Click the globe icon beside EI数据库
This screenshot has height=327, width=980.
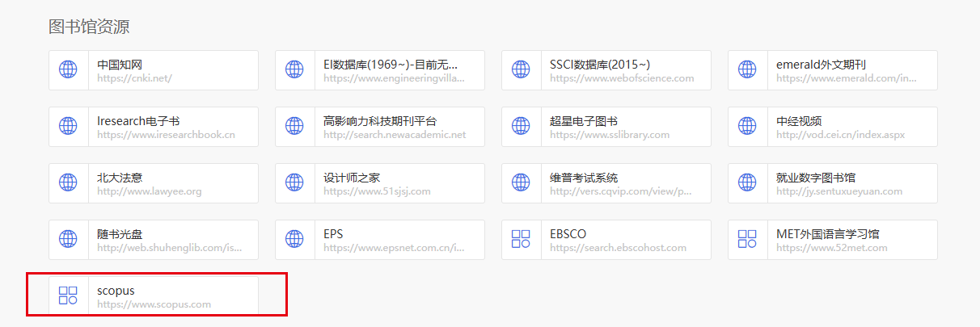pyautogui.click(x=294, y=70)
